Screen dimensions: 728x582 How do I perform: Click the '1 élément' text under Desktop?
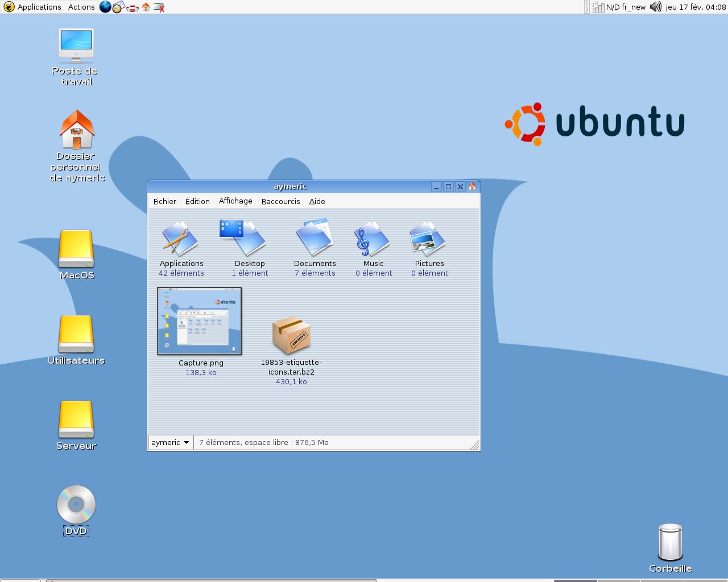pyautogui.click(x=250, y=273)
